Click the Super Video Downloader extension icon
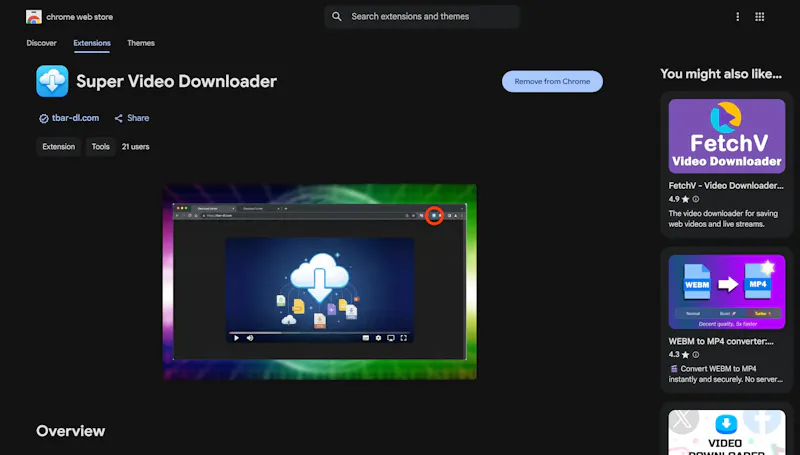 [52, 81]
